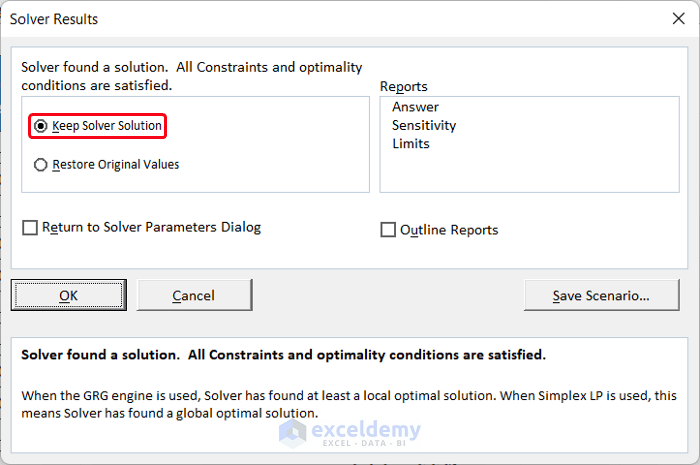The image size is (700, 465).
Task: Select the Answer report in the list
Action: 415,107
